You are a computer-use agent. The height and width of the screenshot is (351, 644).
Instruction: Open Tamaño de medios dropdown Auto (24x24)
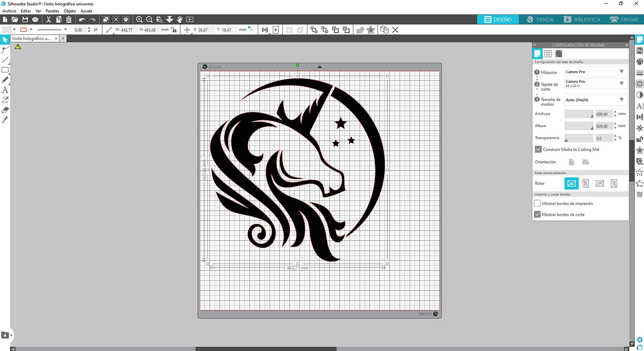595,100
